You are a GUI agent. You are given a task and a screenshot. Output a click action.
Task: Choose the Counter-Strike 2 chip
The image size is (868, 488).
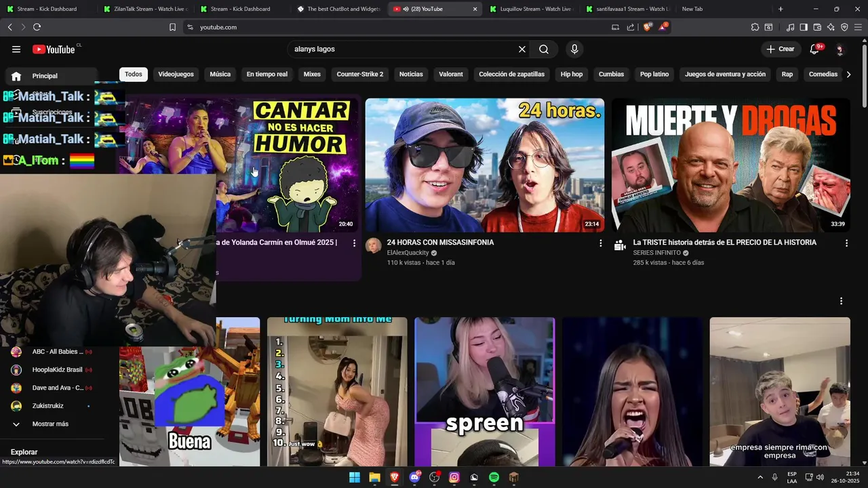(360, 75)
